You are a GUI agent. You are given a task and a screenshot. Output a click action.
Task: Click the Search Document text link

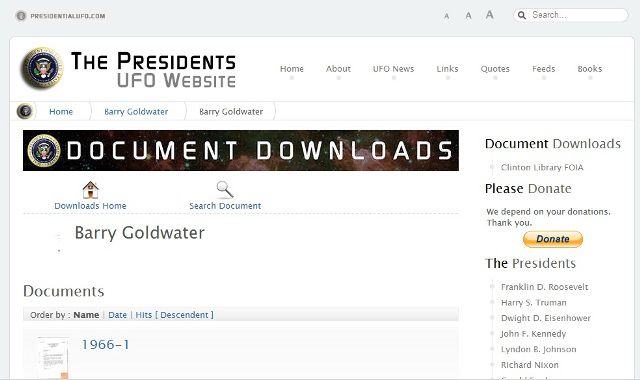[x=225, y=206]
